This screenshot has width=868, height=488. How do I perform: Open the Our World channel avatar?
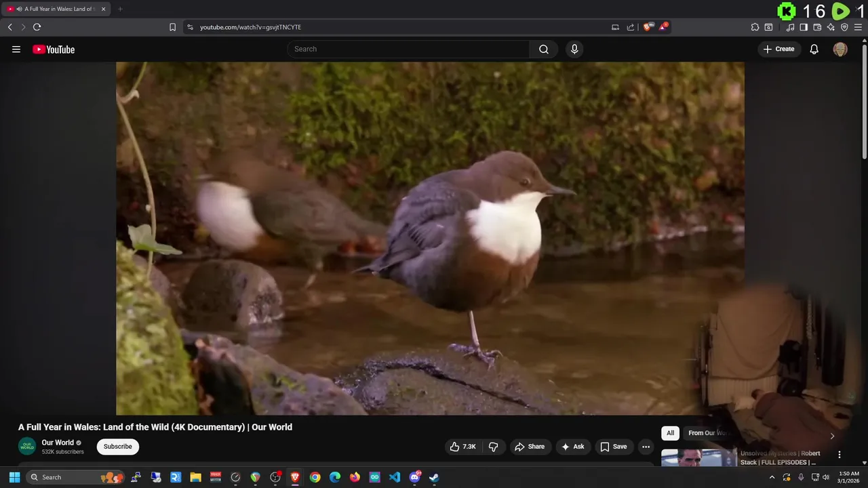click(x=27, y=447)
